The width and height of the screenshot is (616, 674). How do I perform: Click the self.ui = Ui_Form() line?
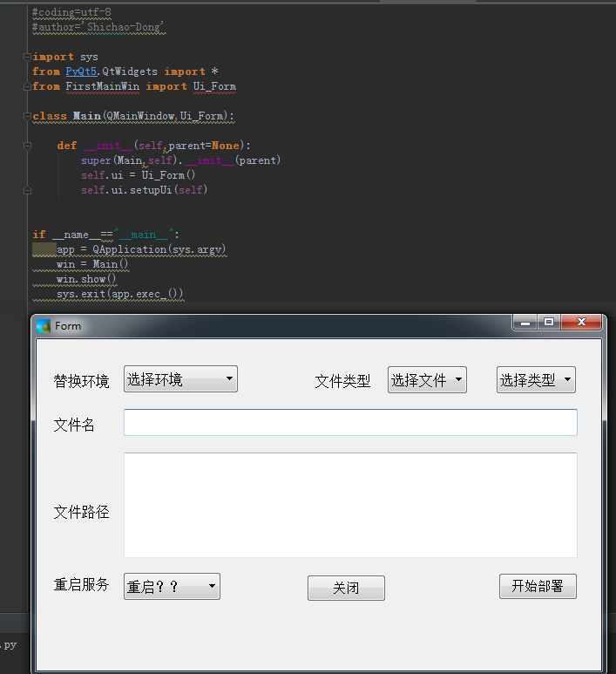click(x=139, y=175)
